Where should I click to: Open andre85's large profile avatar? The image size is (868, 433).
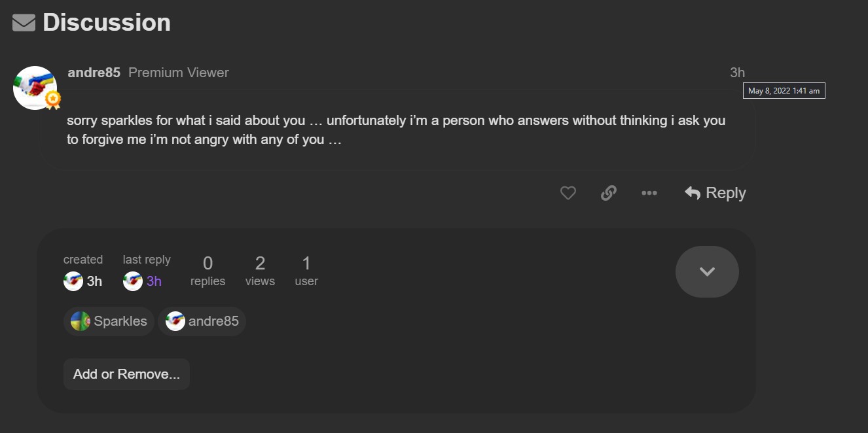click(x=35, y=88)
